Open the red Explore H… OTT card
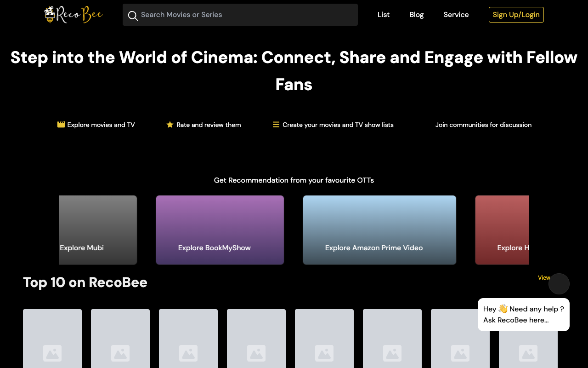 coord(502,230)
